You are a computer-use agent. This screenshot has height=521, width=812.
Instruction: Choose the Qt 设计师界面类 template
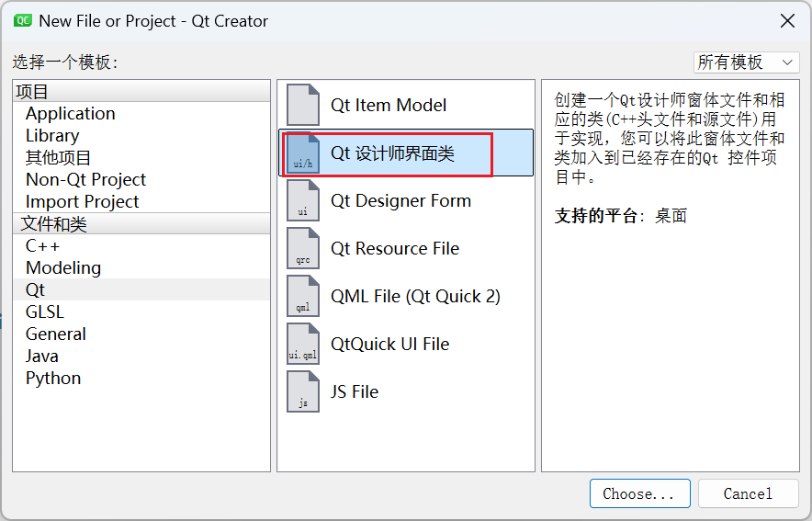click(406, 153)
